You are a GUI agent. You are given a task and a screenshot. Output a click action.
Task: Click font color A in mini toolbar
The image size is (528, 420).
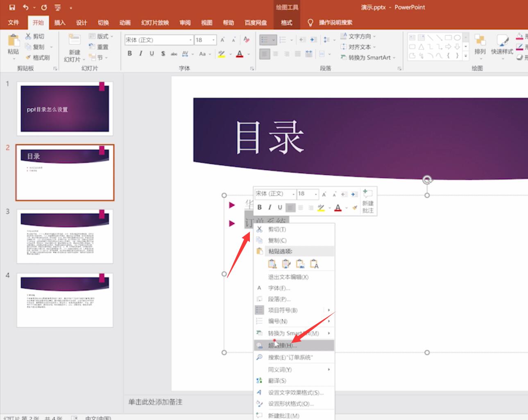click(338, 208)
